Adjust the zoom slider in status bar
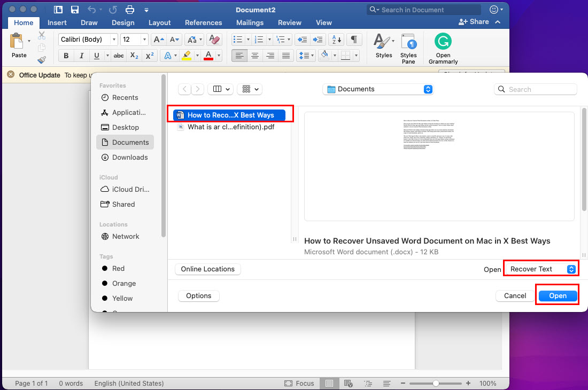The height and width of the screenshot is (390, 588). point(436,383)
